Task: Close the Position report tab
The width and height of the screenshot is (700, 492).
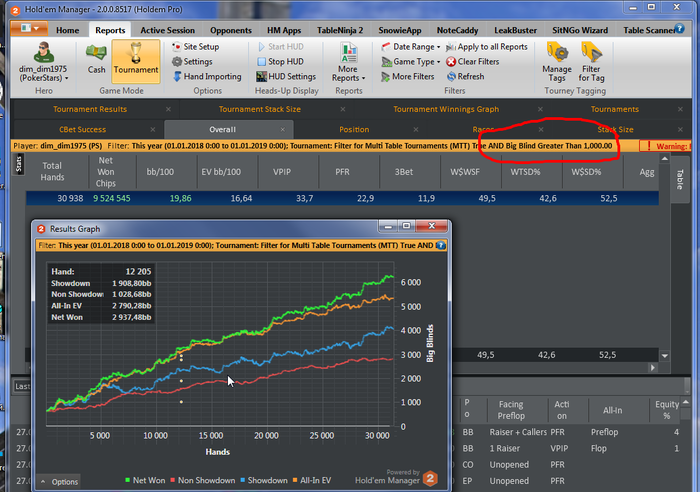Action: click(416, 129)
